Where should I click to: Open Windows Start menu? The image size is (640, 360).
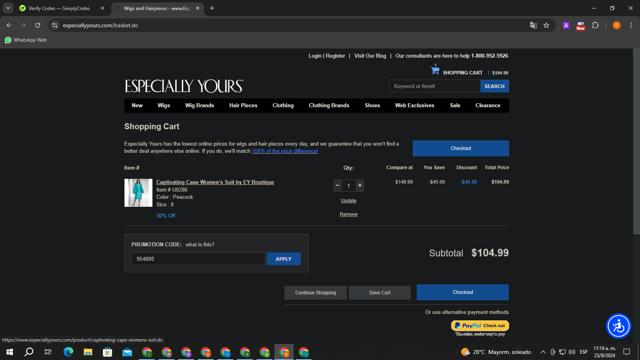click(x=9, y=352)
